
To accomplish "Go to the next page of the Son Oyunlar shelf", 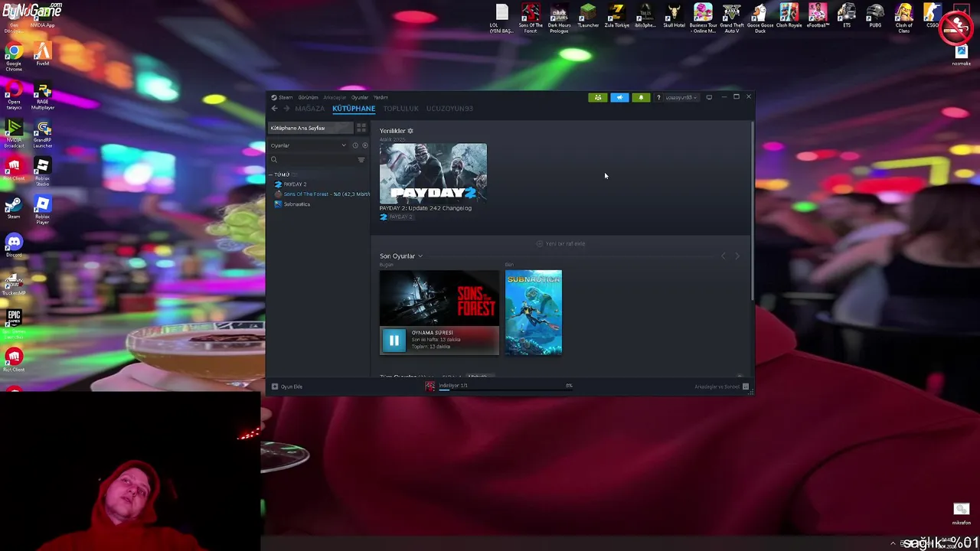I will click(737, 256).
